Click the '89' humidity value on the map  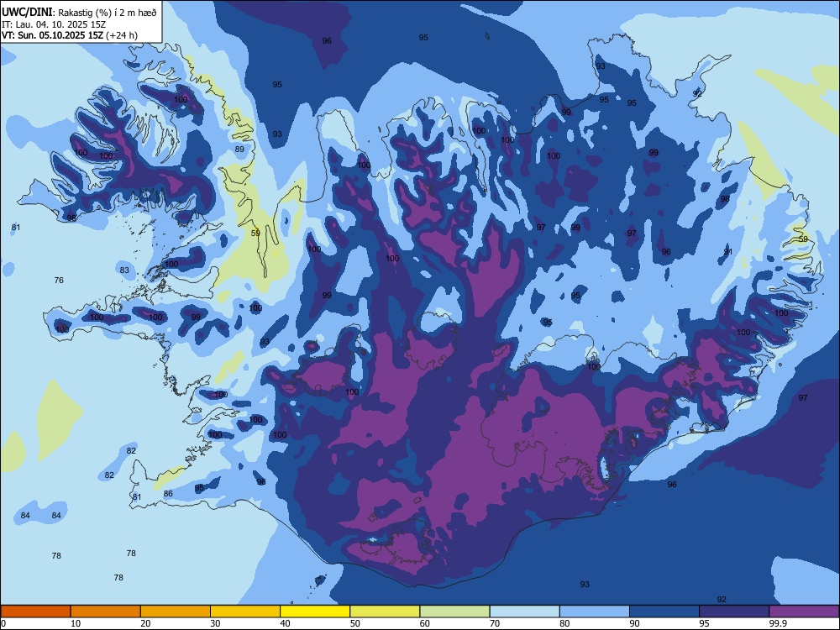point(239,150)
